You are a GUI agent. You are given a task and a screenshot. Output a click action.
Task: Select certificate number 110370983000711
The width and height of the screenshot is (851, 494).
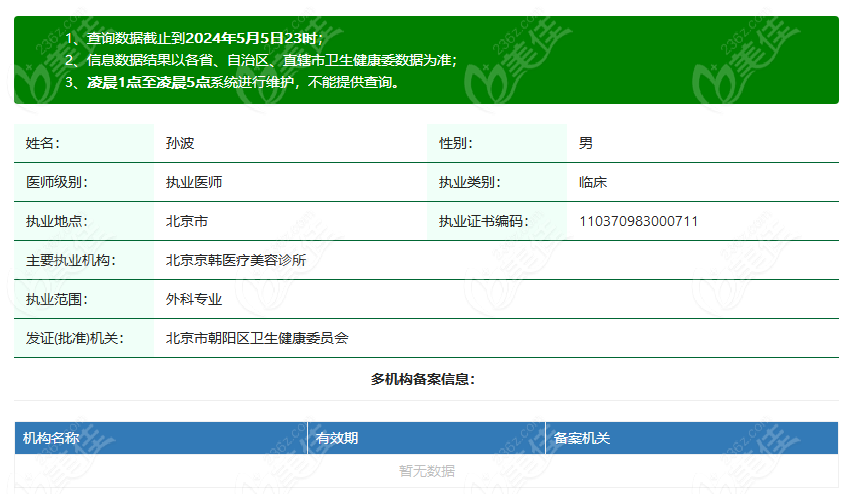(638, 221)
